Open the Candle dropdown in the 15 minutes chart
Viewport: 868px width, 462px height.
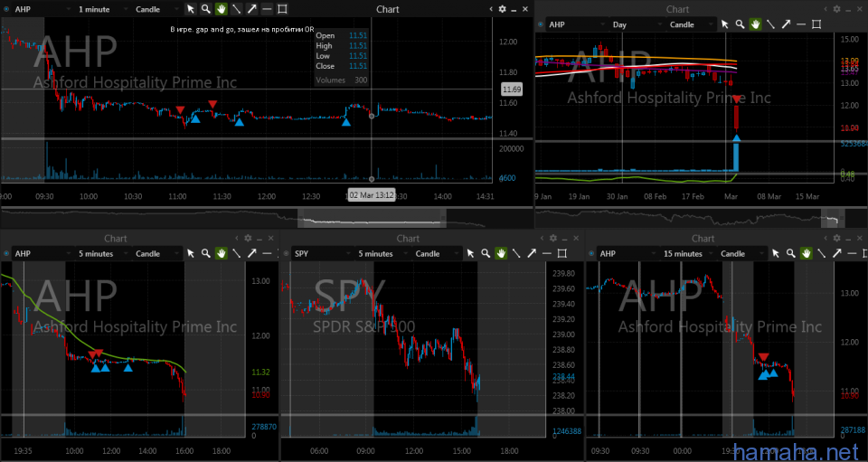(741, 253)
